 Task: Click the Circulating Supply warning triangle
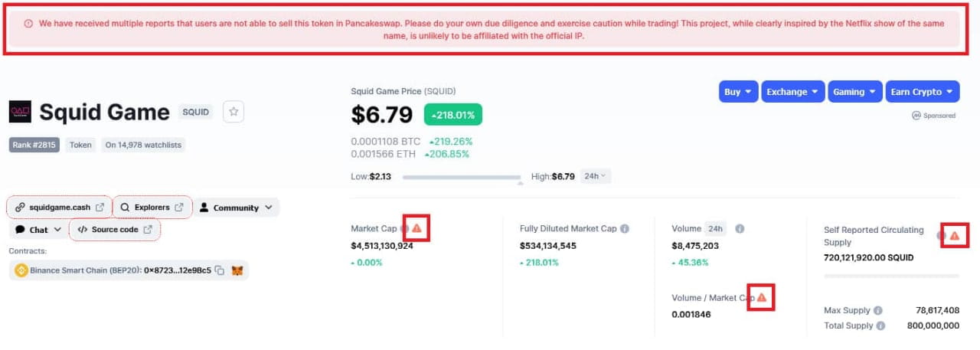point(954,236)
